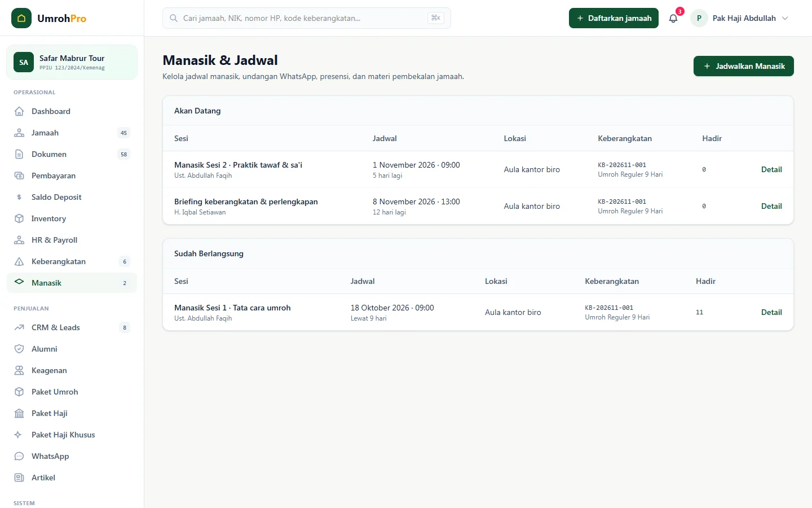Click the Alumni shield icon
The image size is (812, 508).
[19, 349]
